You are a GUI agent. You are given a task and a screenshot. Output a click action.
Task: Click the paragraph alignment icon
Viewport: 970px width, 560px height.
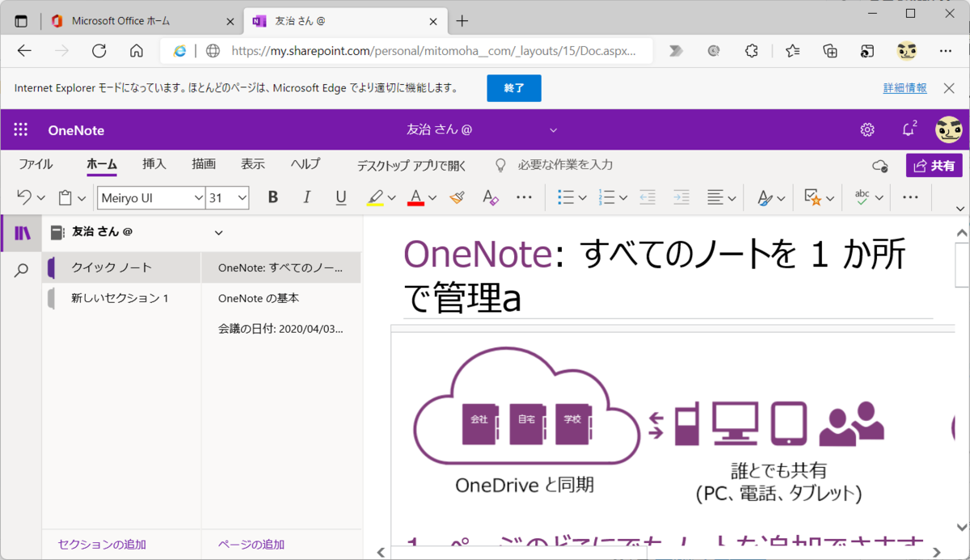click(x=715, y=197)
